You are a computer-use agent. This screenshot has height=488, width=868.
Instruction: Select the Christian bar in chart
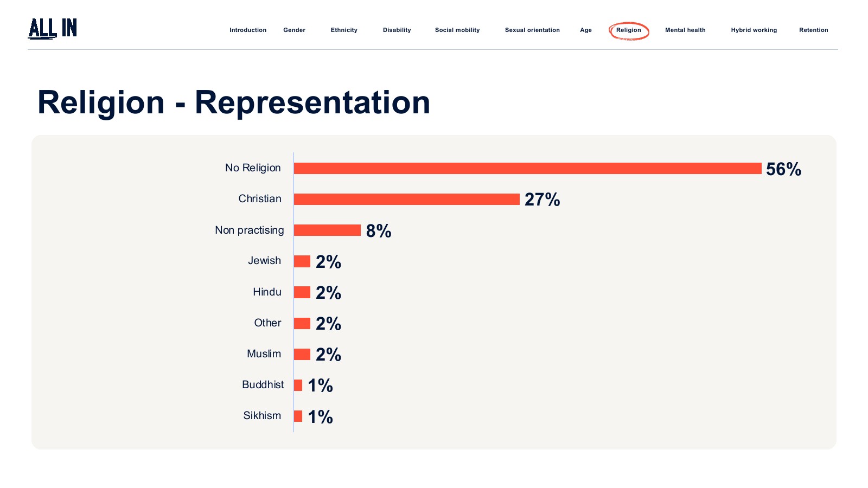(406, 200)
